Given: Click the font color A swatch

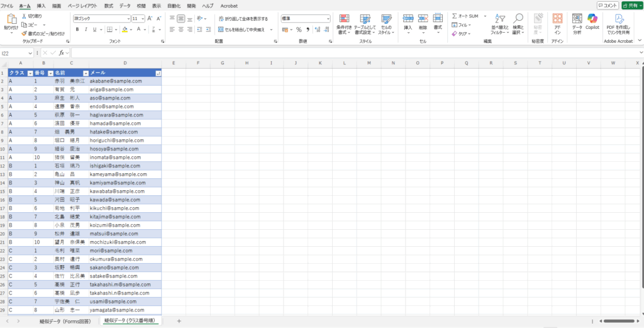Looking at the screenshot, I should 139,30.
